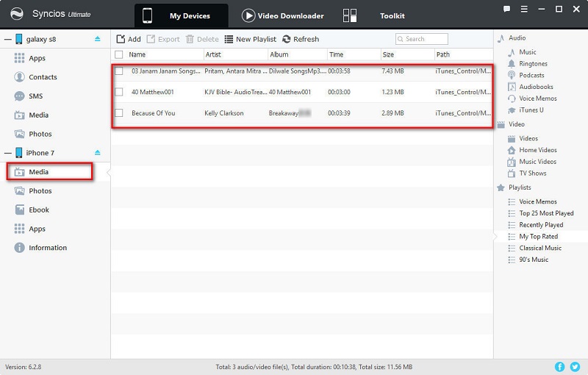Focus the Search input field
588x375 pixels.
point(421,39)
